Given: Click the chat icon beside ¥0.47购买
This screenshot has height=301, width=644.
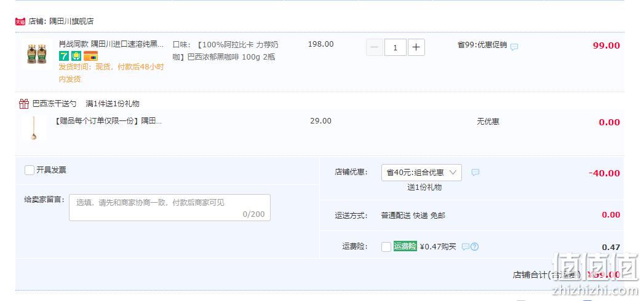Looking at the screenshot, I should click(x=466, y=247).
